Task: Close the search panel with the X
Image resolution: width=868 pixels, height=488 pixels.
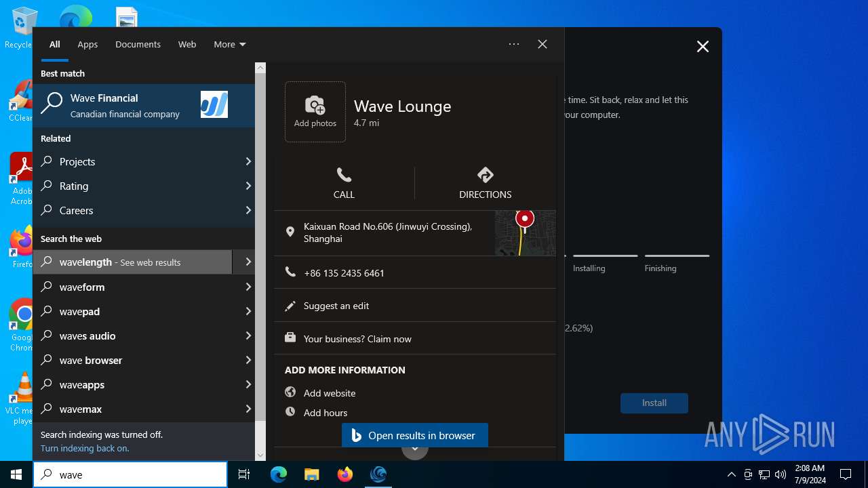Action: point(542,44)
